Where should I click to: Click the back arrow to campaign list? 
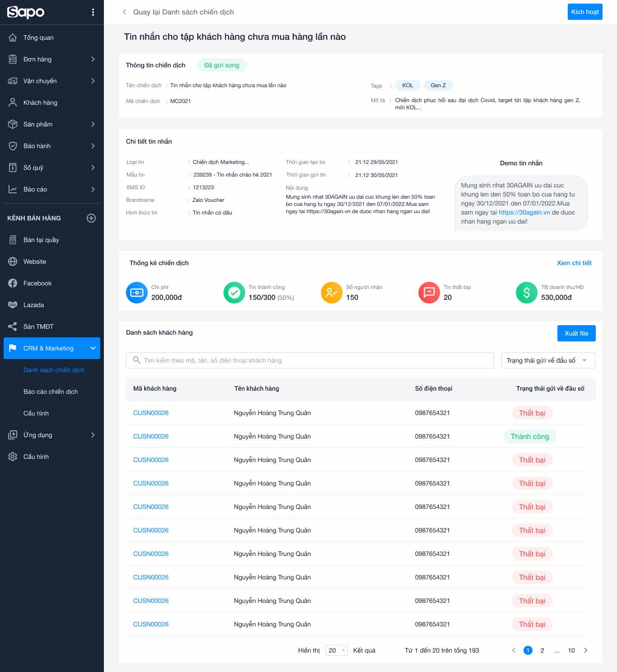(124, 12)
